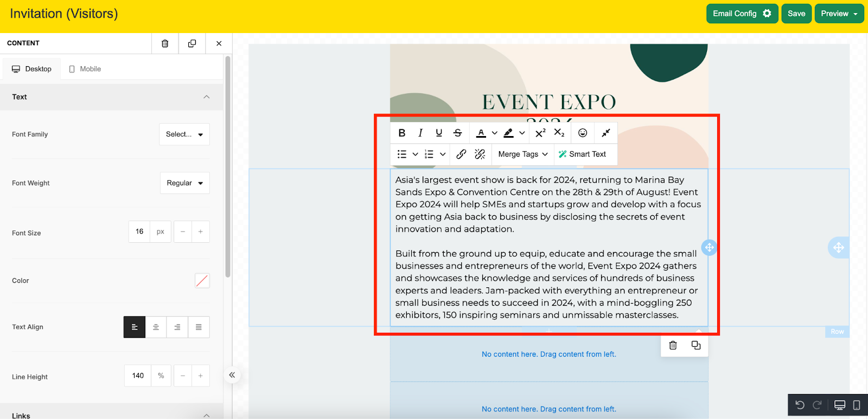The width and height of the screenshot is (868, 419).
Task: Click the text color A icon
Action: [x=481, y=133]
